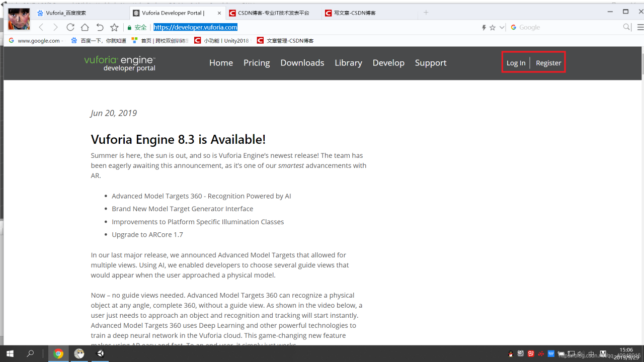644x362 pixels.
Task: Click the undo/restore closed tab icon
Action: tap(100, 27)
